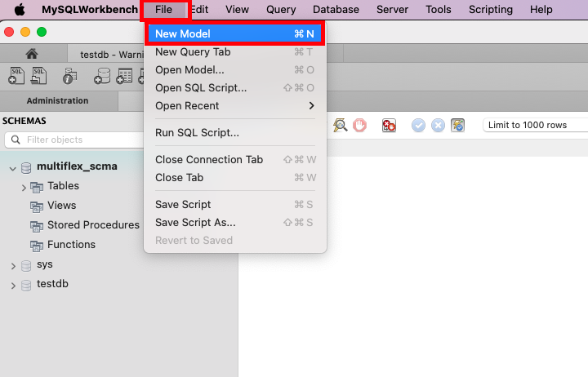Click the SCHEMAS panel heading
Screen dimensions: 588x377
[x=24, y=121]
